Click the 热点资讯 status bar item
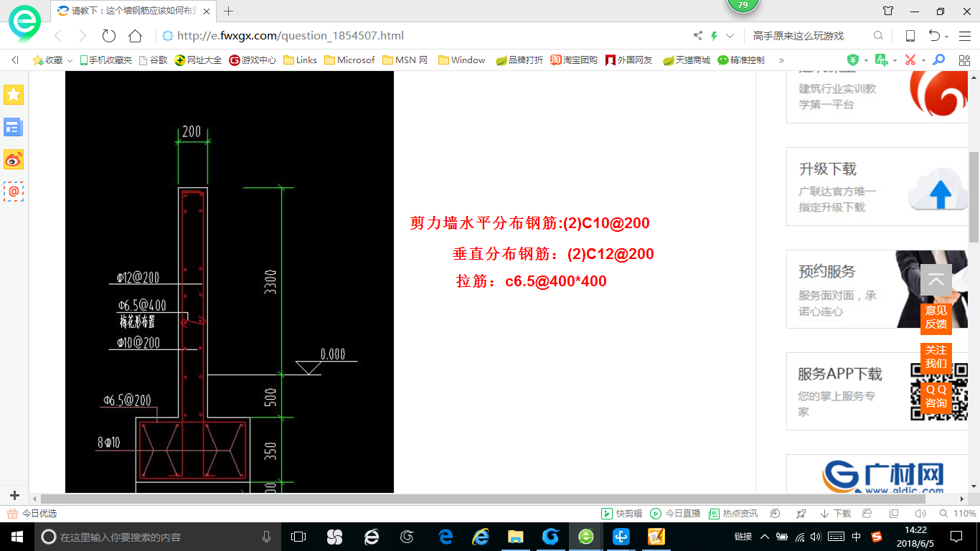 (x=733, y=514)
